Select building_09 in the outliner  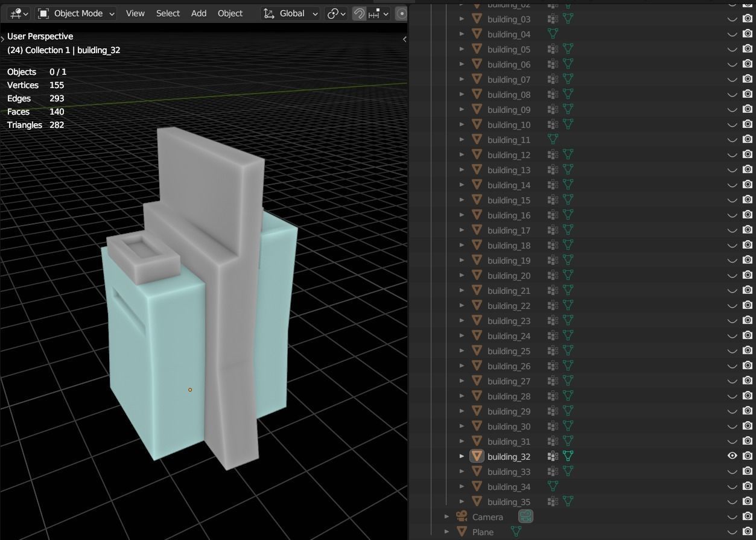(x=509, y=109)
